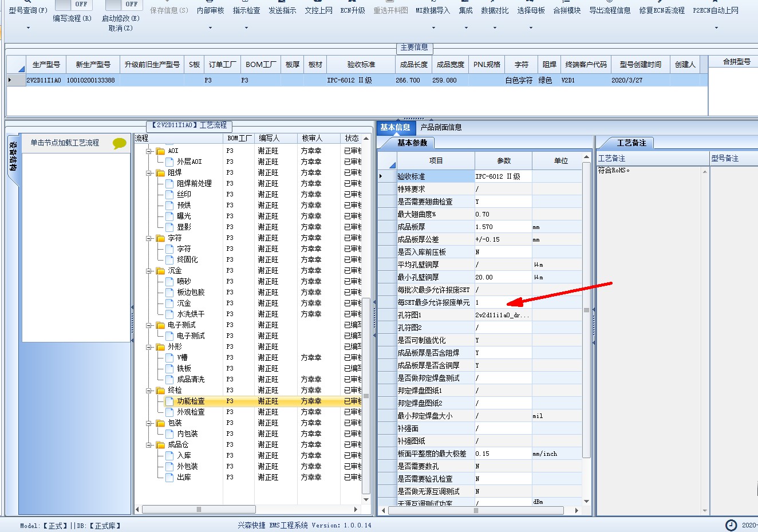
Task: Select the 预烘 process node
Action: click(184, 205)
